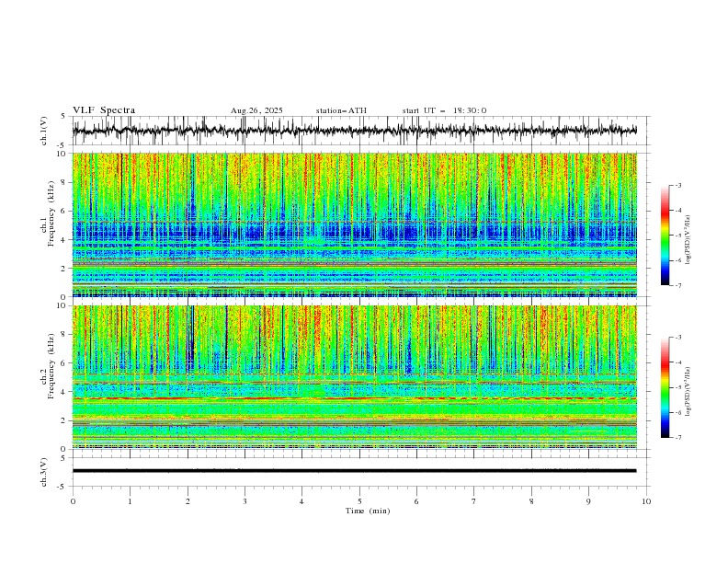Click the 'ch.1(V)' waveform axis label

pos(44,131)
